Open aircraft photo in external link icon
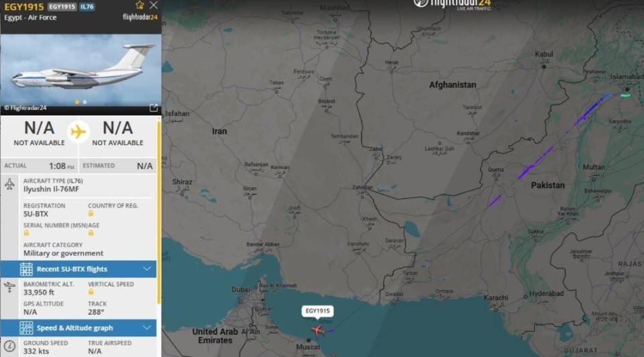 tap(154, 107)
